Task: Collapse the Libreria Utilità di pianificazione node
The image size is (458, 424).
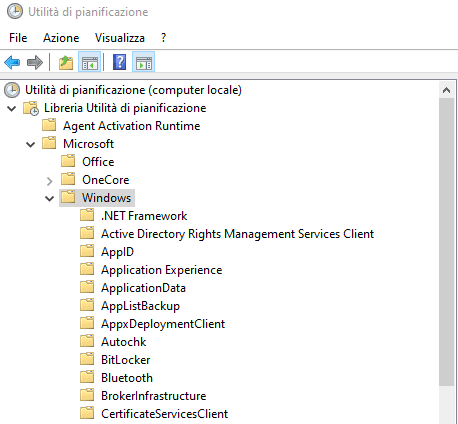Action: (12, 109)
